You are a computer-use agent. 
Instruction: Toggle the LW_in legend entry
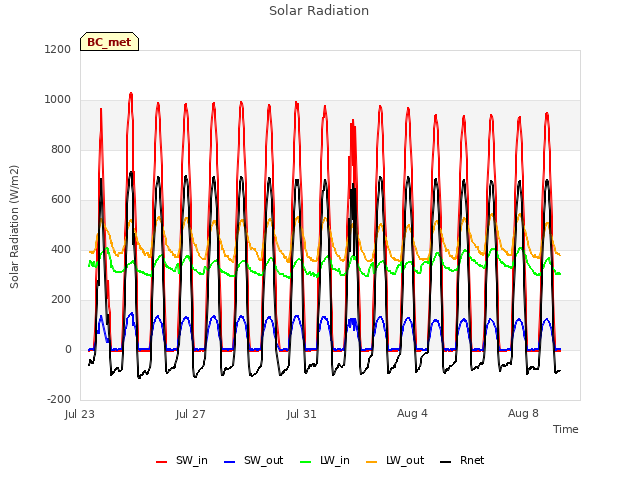click(325, 461)
